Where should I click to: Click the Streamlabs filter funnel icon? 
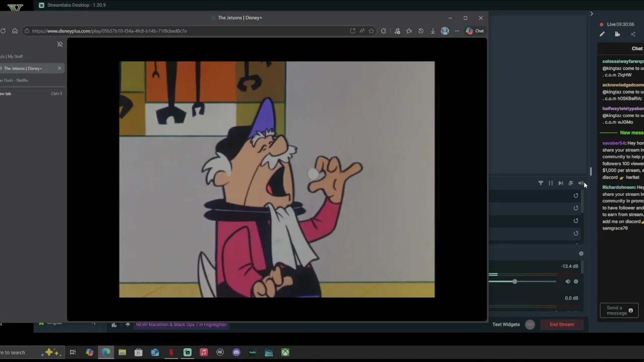[x=541, y=183]
